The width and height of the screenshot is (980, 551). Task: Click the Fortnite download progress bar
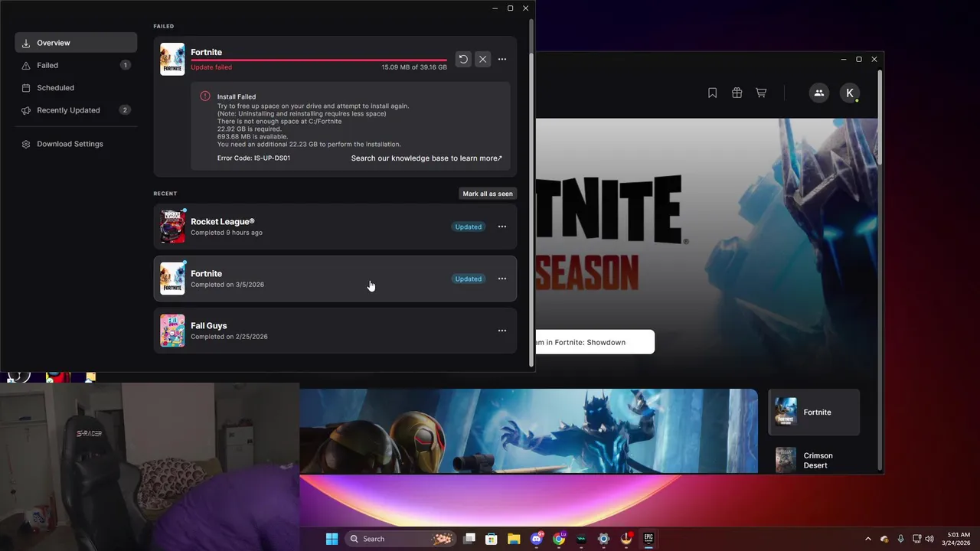tap(318, 60)
